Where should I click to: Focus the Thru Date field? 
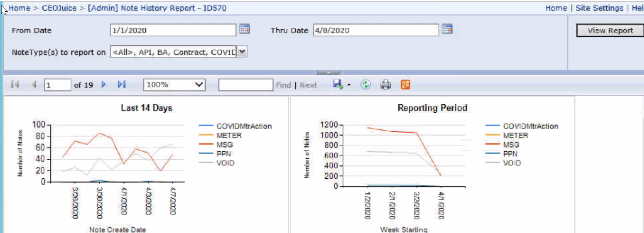(376, 30)
